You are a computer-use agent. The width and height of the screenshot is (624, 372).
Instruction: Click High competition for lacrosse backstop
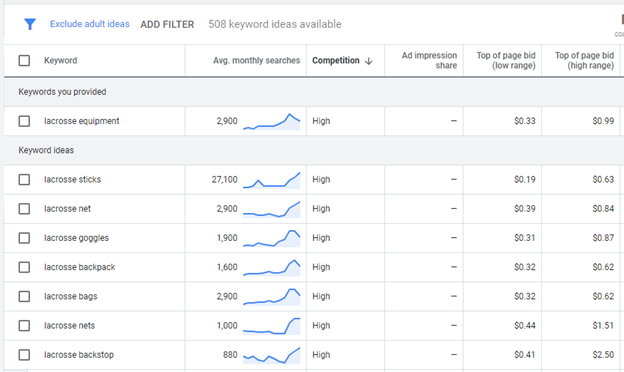coord(321,354)
